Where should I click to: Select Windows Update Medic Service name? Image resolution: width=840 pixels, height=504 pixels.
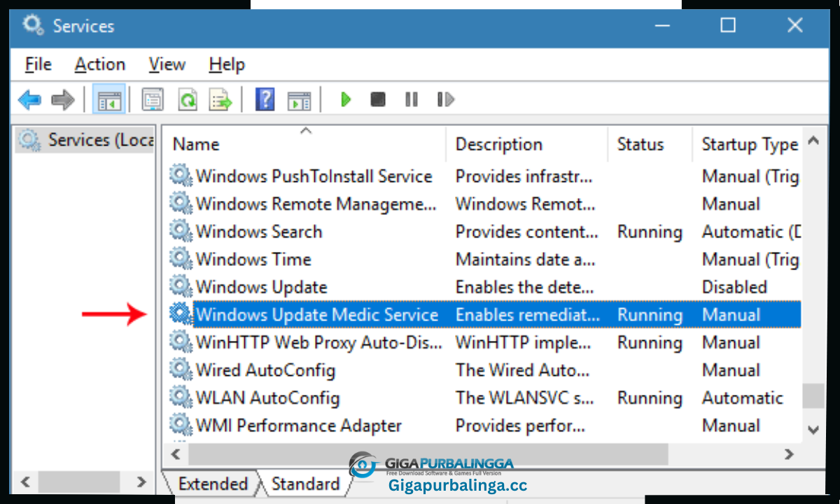tap(317, 315)
